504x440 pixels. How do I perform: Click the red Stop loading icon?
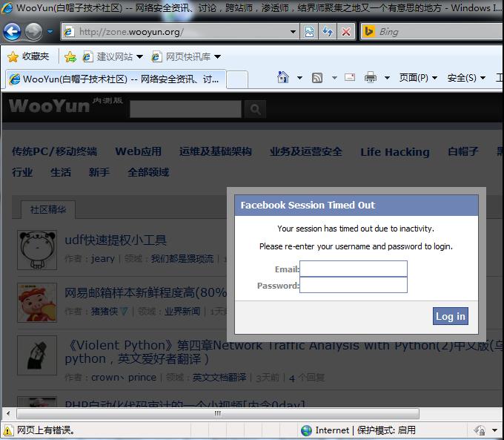(x=346, y=32)
